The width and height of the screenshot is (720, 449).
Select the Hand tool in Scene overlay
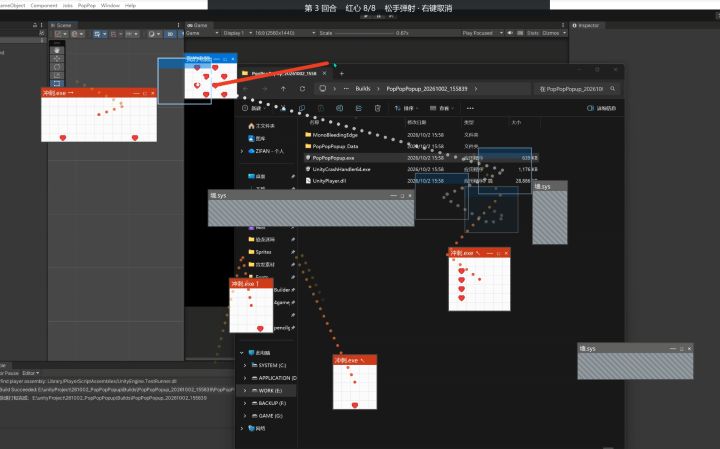(x=57, y=51)
